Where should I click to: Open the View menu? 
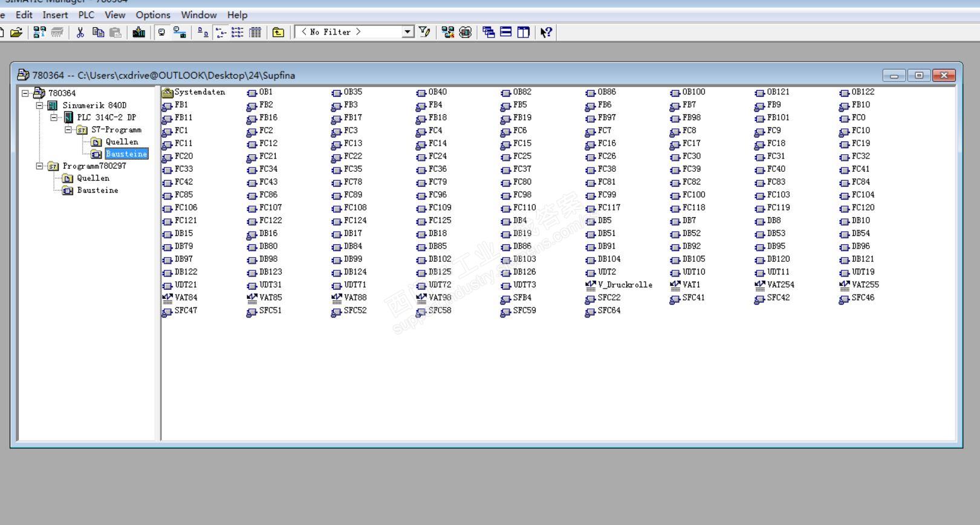pos(115,15)
